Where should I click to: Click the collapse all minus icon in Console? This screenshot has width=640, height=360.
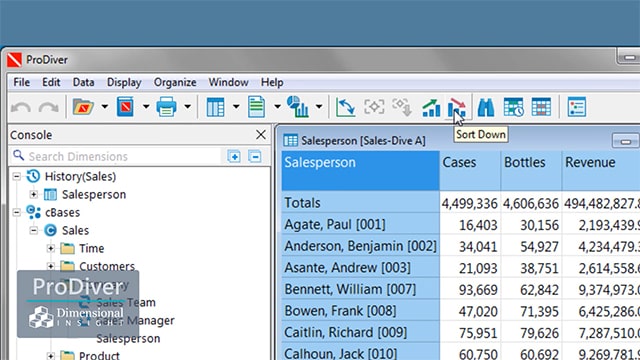[255, 156]
